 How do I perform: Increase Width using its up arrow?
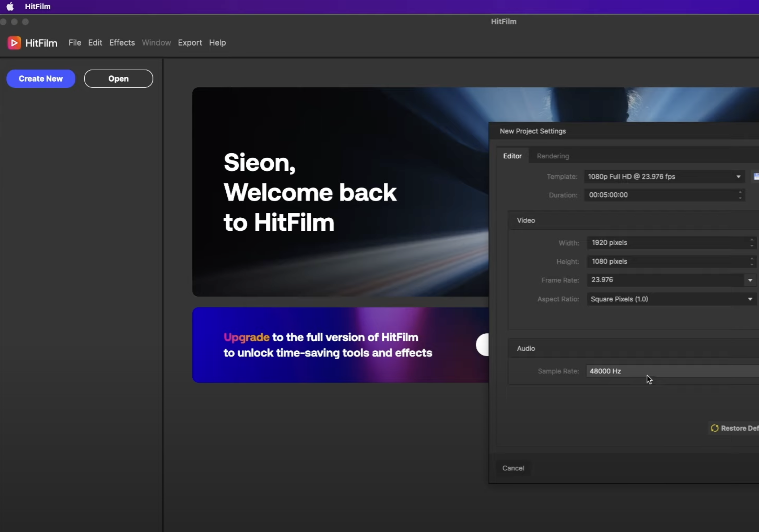[752, 240]
